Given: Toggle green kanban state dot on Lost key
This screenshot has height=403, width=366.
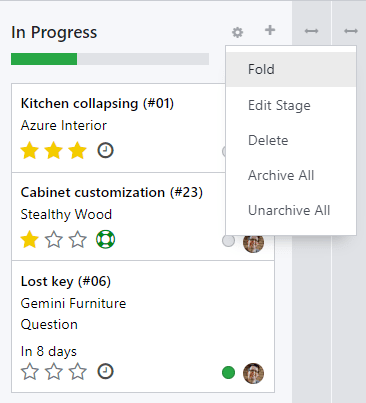Looking at the screenshot, I should [x=228, y=372].
